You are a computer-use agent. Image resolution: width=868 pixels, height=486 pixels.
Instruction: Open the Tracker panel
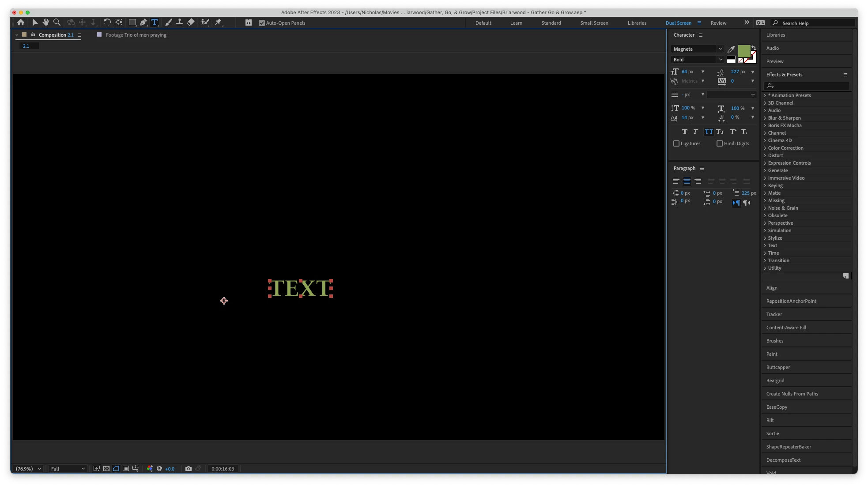point(774,314)
